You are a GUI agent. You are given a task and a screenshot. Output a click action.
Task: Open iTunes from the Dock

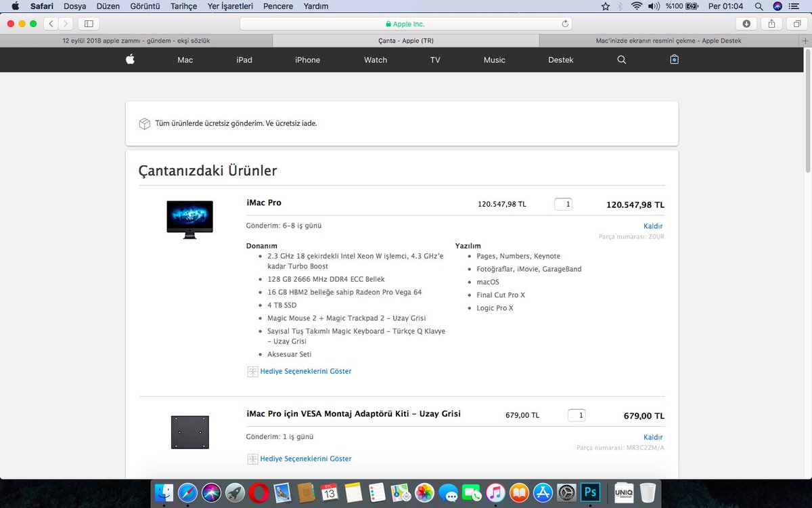pos(495,492)
